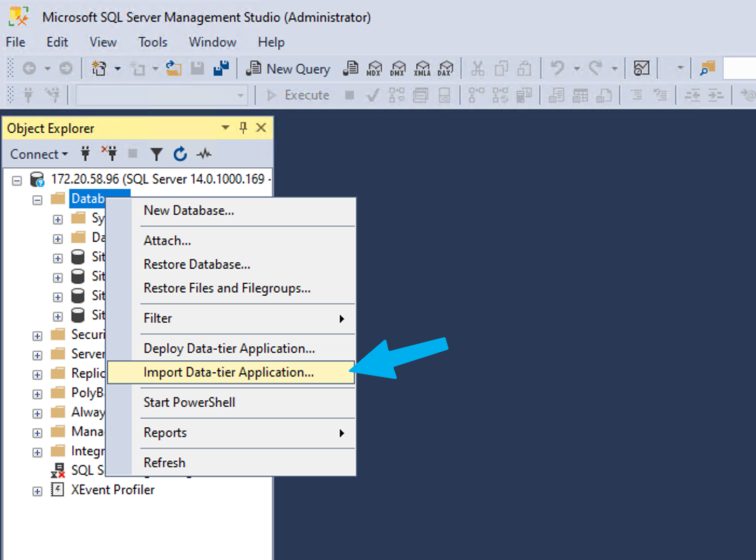Click Connect Object Explorer plug icon
This screenshot has width=756, height=560.
pyautogui.click(x=85, y=154)
